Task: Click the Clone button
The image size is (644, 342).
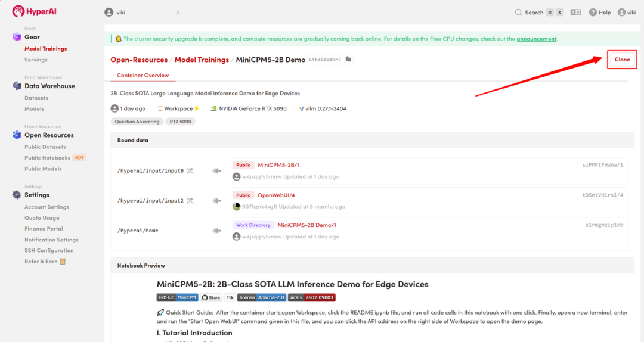Action: (x=622, y=60)
